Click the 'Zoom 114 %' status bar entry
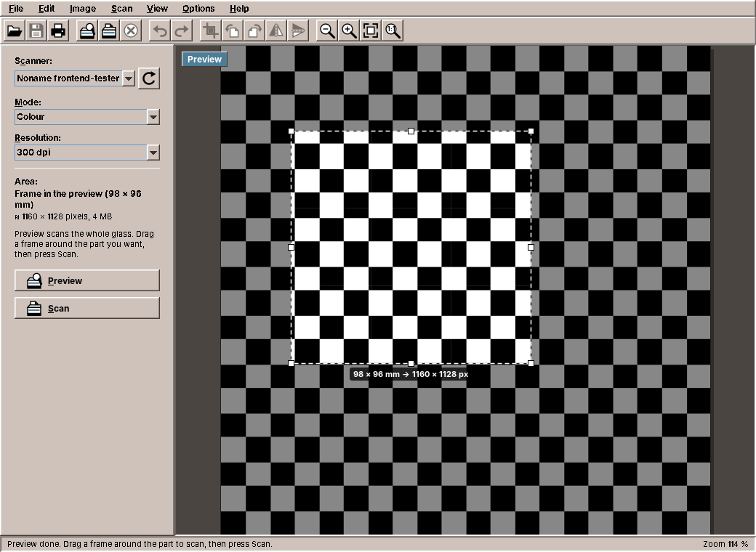756x552 pixels. click(725, 544)
